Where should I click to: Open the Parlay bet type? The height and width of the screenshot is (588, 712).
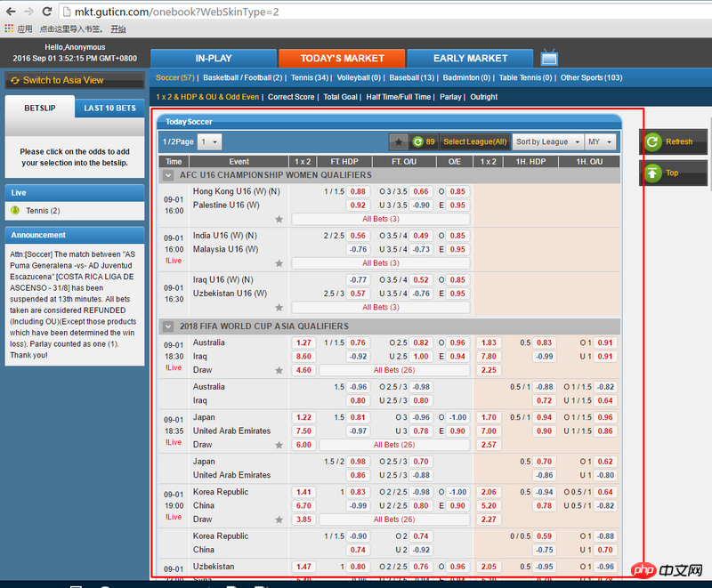(450, 97)
